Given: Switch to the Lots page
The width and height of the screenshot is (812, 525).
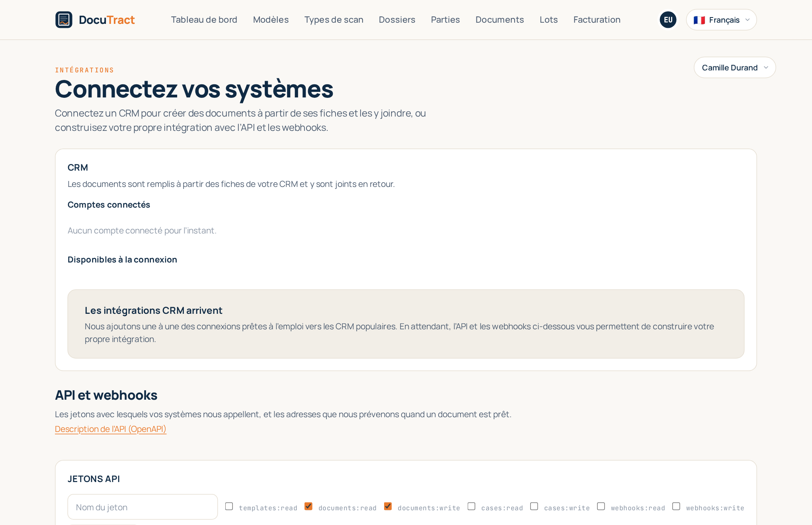Looking at the screenshot, I should [x=548, y=19].
